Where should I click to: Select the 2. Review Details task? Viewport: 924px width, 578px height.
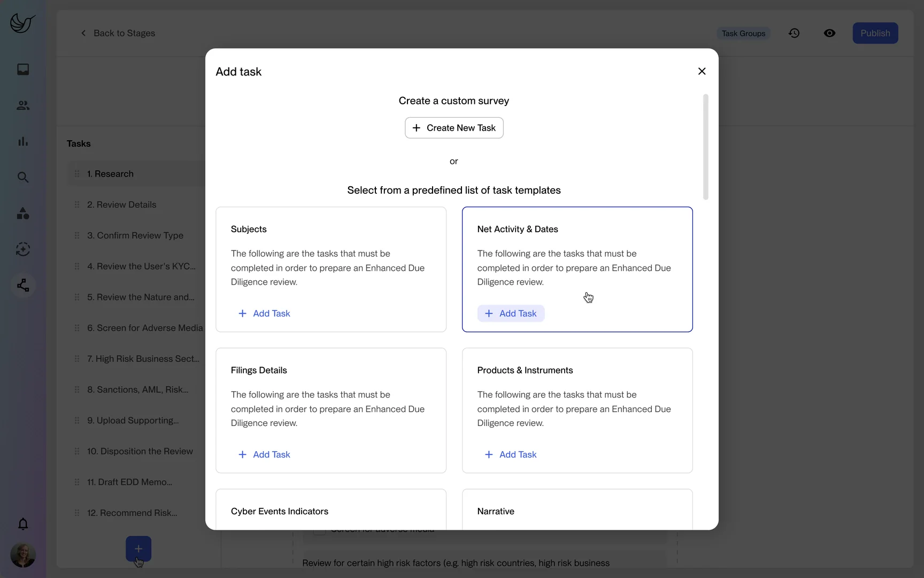(x=136, y=204)
